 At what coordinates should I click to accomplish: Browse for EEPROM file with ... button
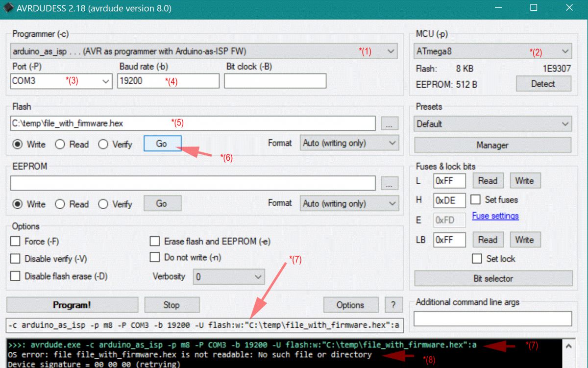point(389,183)
